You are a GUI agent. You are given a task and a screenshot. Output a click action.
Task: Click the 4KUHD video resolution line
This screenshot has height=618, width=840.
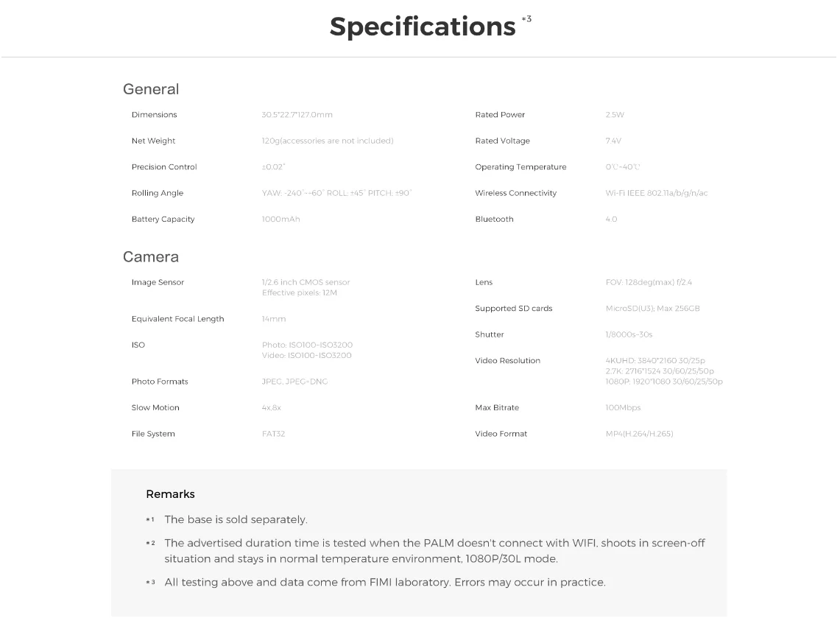(x=655, y=361)
